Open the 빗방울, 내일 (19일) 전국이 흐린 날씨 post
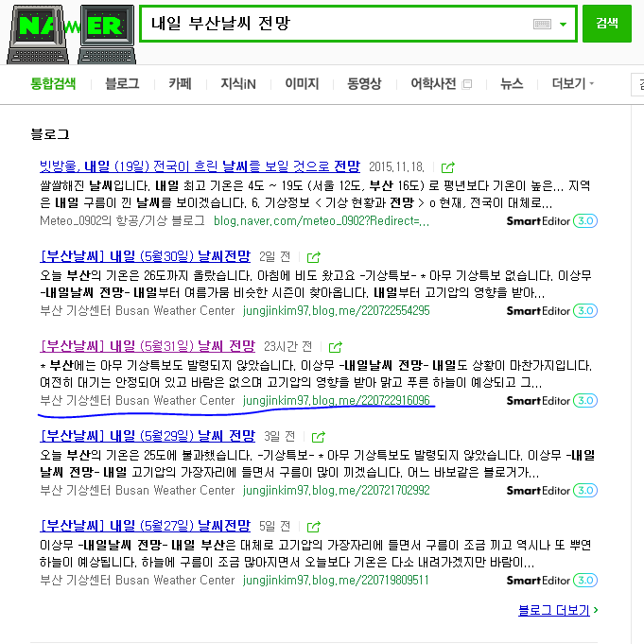The image size is (644, 644). click(x=200, y=166)
